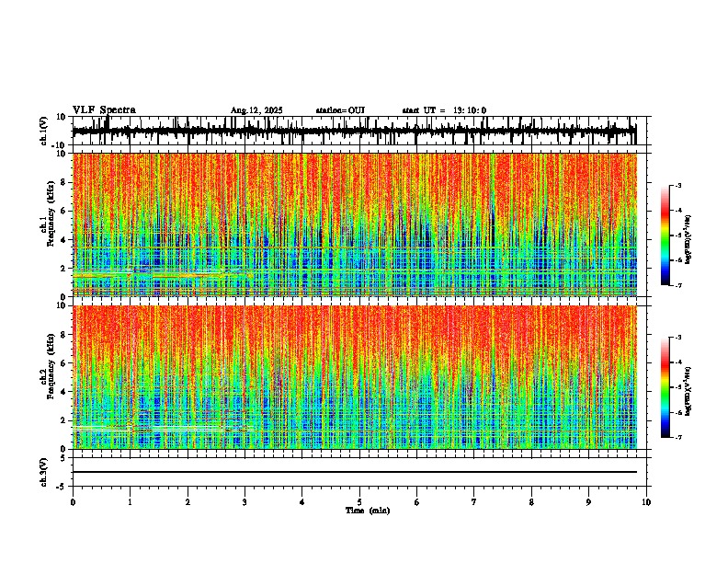Click the 'ch.3(V)' axis label
728x563 pixels.
pyautogui.click(x=44, y=472)
